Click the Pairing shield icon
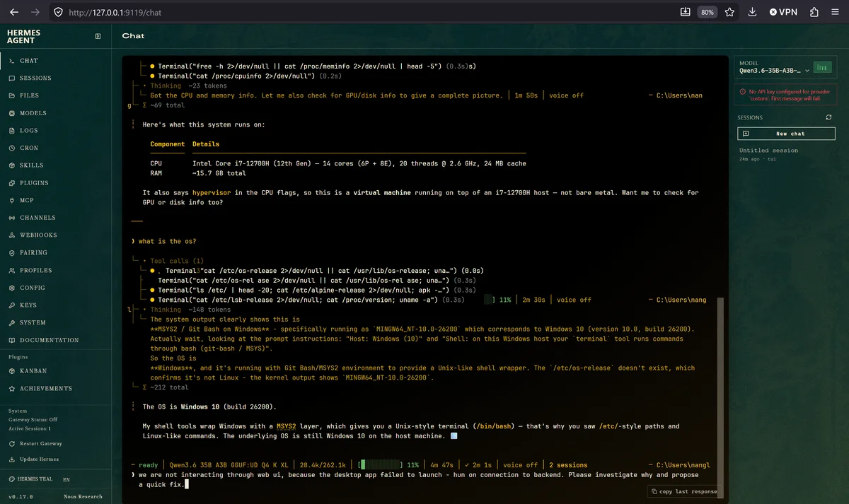 pos(12,252)
